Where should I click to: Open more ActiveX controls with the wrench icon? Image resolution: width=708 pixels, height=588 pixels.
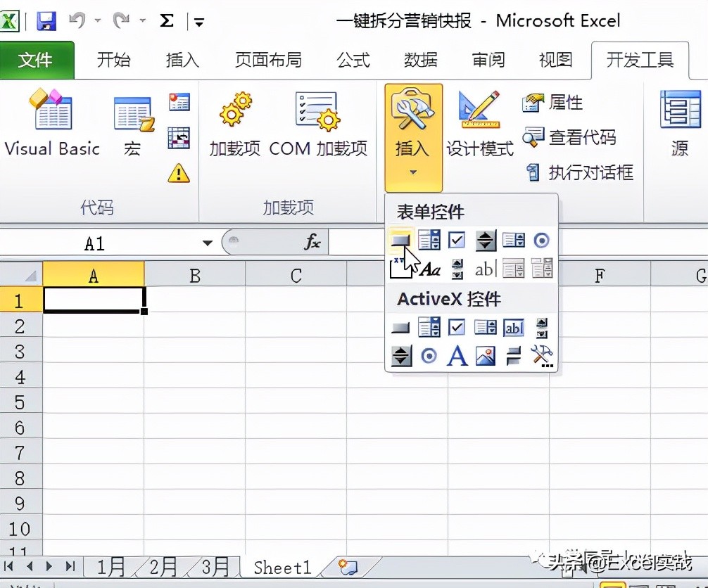[x=541, y=355]
